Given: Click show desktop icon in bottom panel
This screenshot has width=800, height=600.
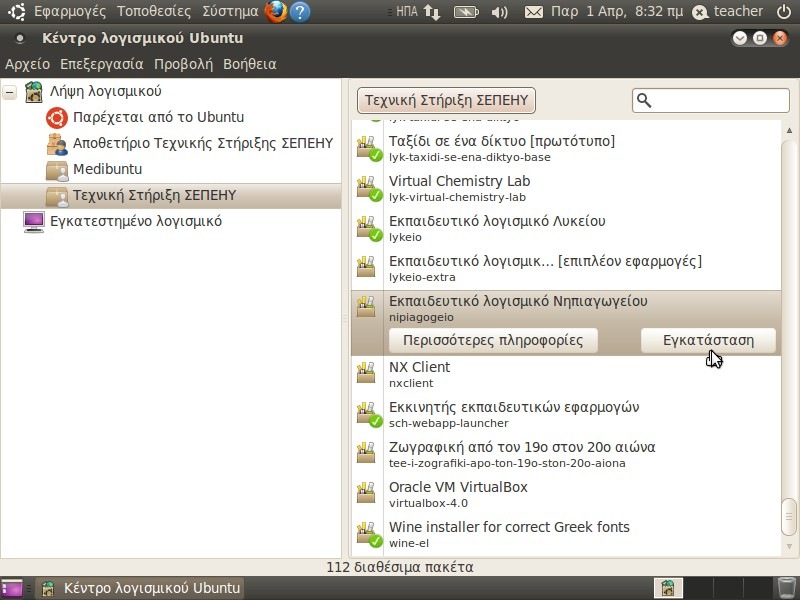Looking at the screenshot, I should (x=12, y=588).
